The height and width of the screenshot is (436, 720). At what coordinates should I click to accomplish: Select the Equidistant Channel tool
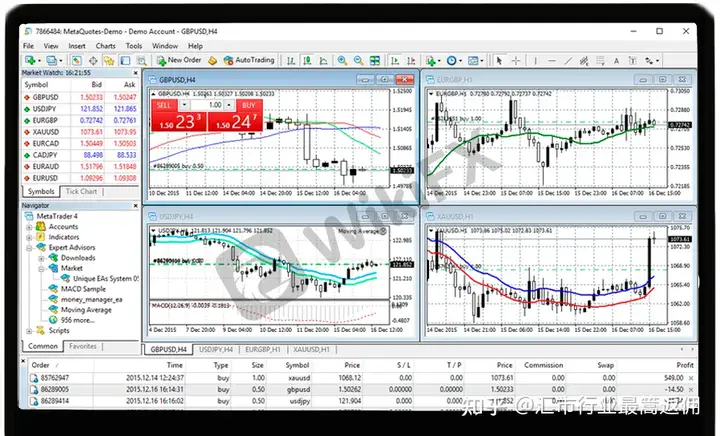(584, 61)
